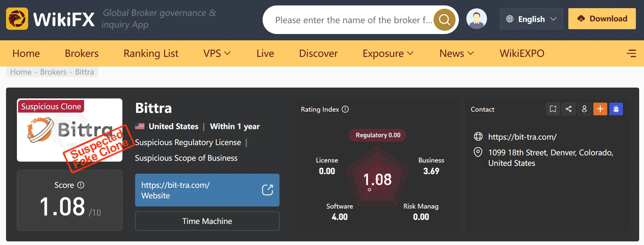
Task: Expand the News menu
Action: point(456,53)
